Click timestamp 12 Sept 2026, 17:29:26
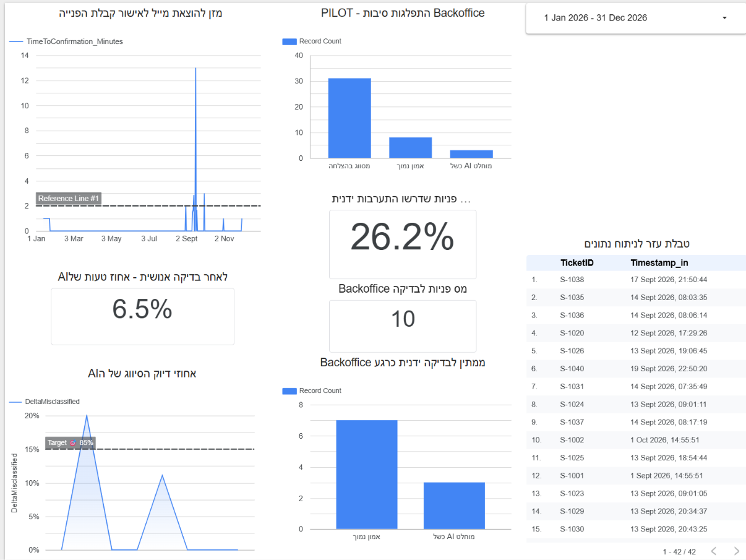This screenshot has width=746, height=560. coord(667,333)
